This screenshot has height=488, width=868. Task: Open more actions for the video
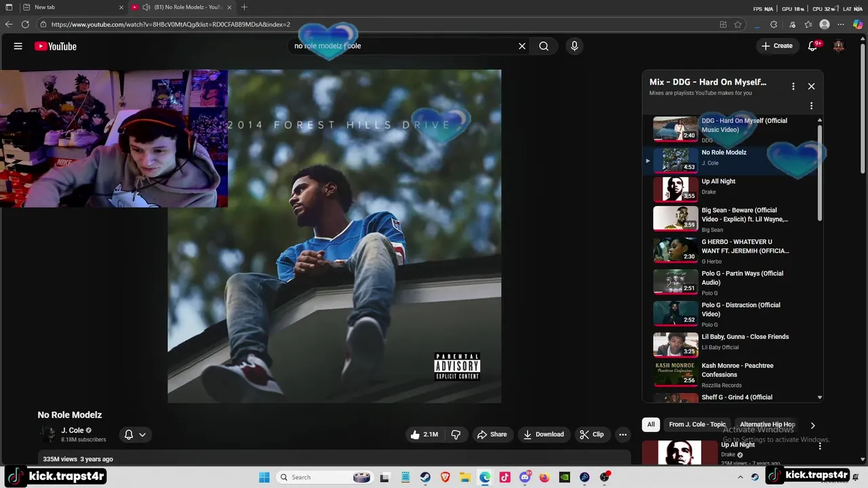tap(623, 434)
